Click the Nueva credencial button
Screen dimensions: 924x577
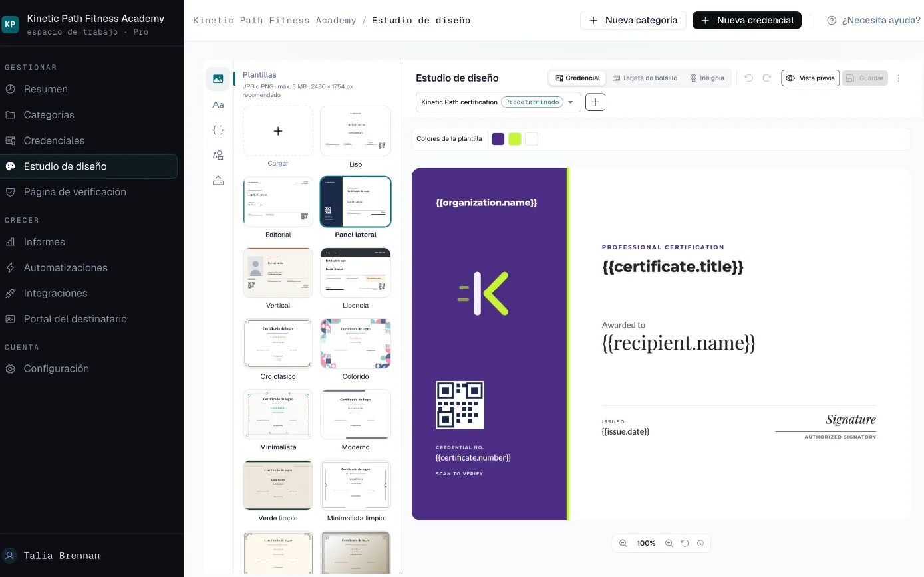[x=746, y=21]
